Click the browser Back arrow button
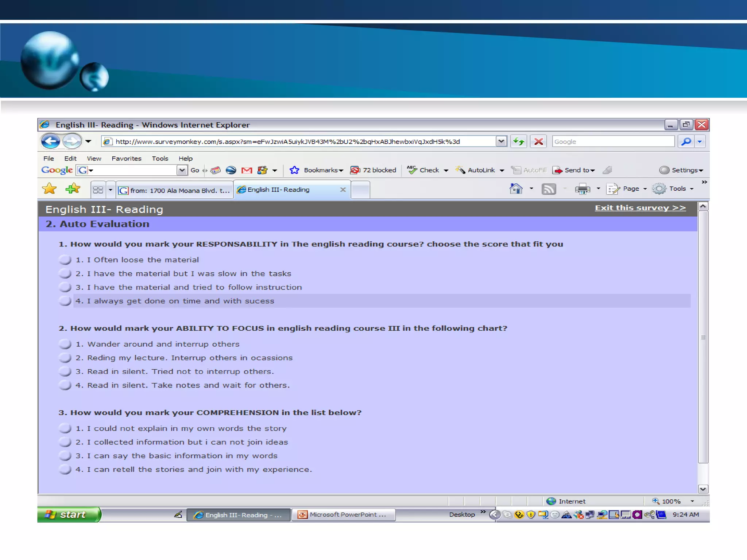 pos(50,141)
